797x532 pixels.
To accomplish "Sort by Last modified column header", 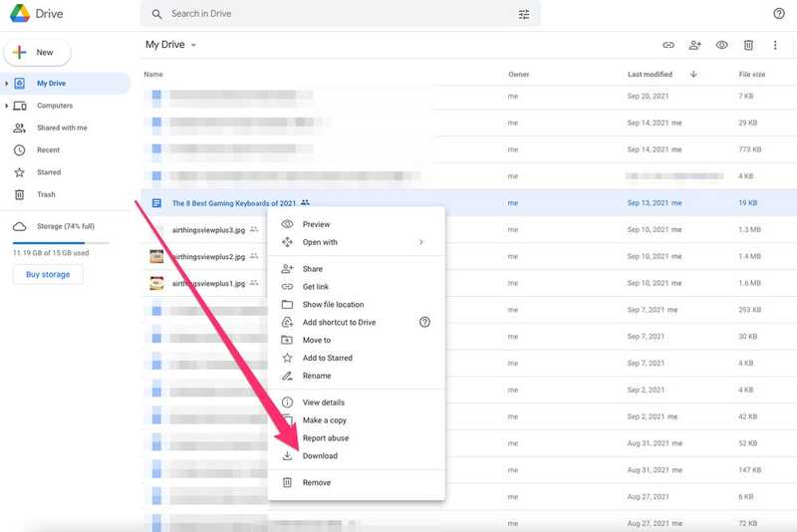I will (x=651, y=75).
